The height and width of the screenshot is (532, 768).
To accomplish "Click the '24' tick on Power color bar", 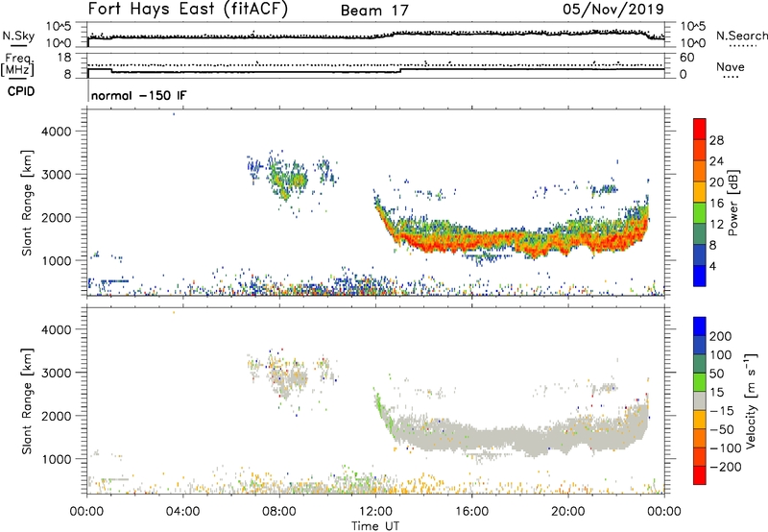I will tap(716, 161).
